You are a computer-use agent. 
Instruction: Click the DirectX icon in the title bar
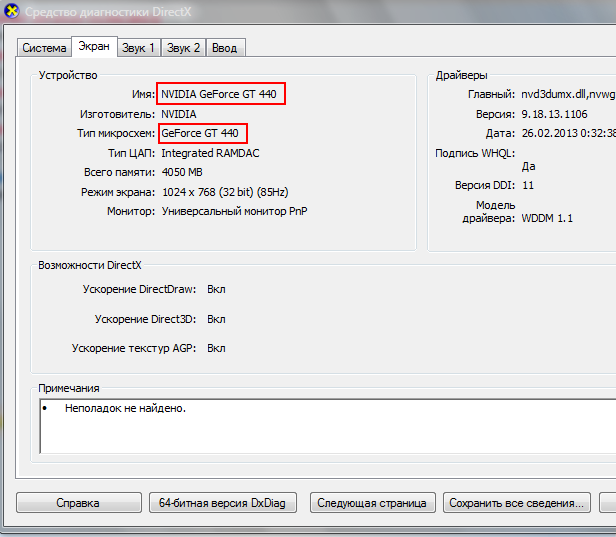(11, 12)
